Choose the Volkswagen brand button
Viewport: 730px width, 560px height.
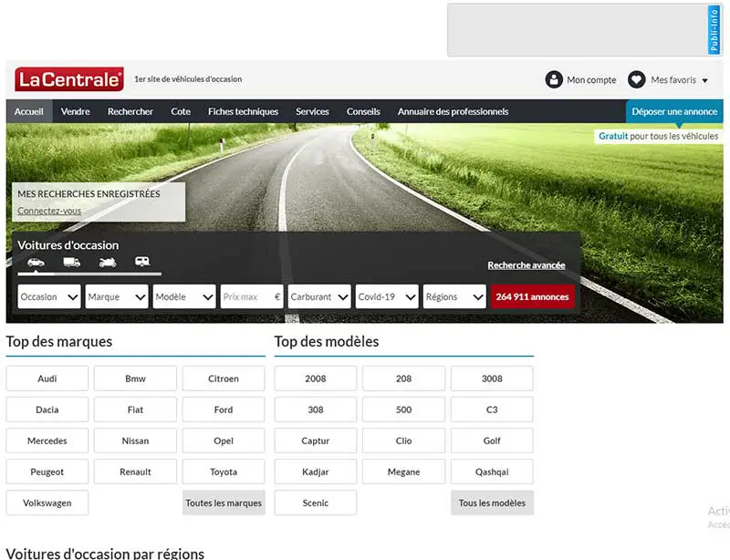pos(47,503)
